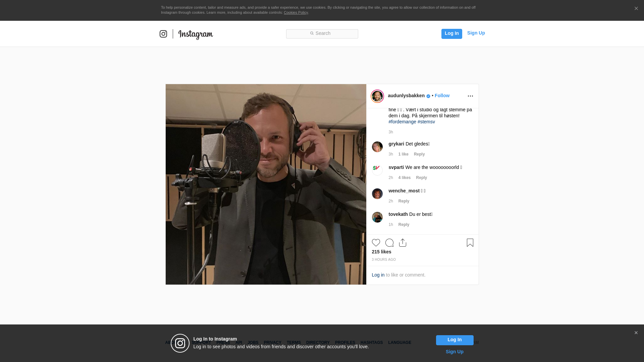Dismiss the cookie notice banner
Image resolution: width=644 pixels, height=362 pixels.
(x=636, y=9)
